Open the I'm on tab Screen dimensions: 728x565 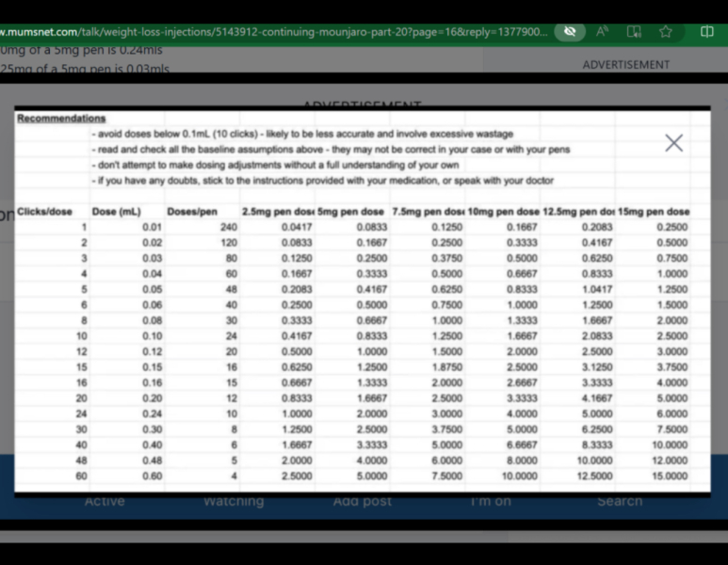coord(491,501)
